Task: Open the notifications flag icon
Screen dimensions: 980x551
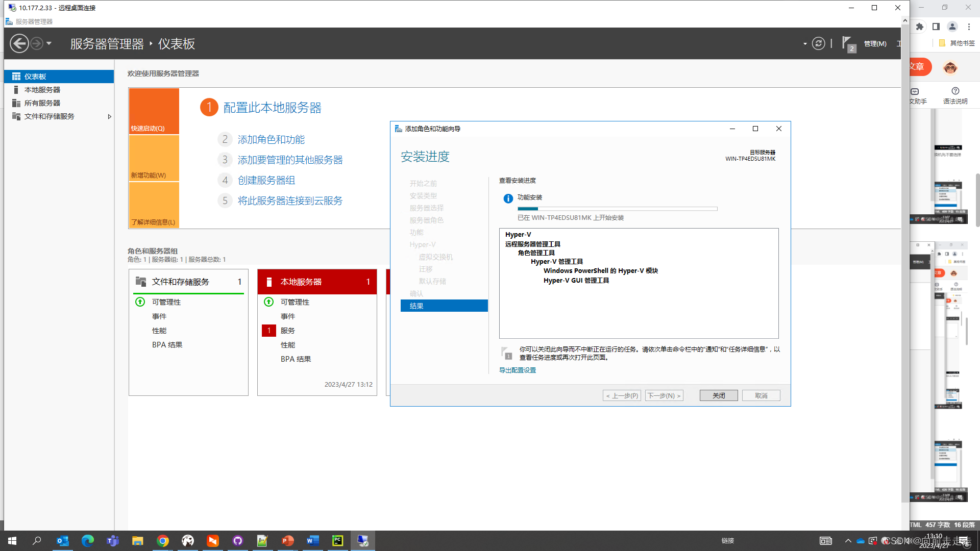Action: coord(847,43)
